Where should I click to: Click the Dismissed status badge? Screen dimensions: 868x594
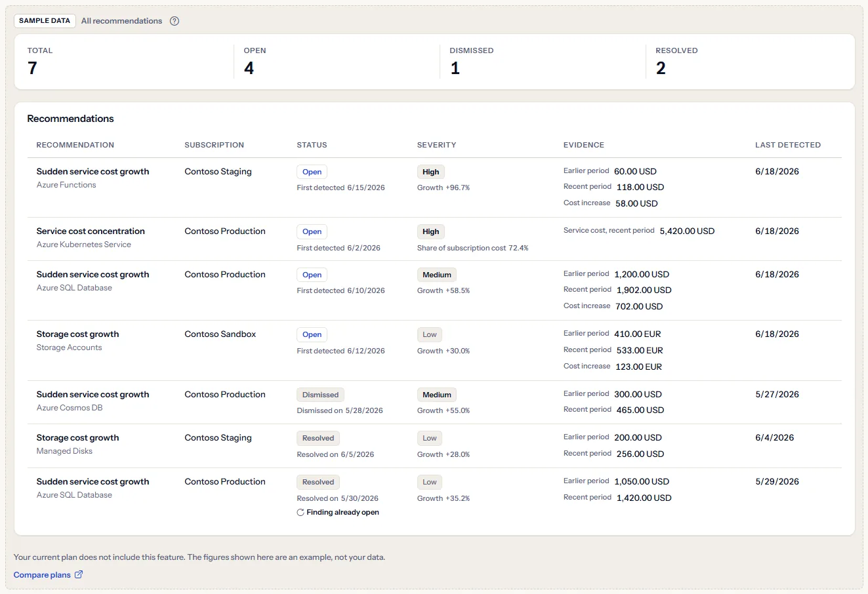tap(320, 395)
